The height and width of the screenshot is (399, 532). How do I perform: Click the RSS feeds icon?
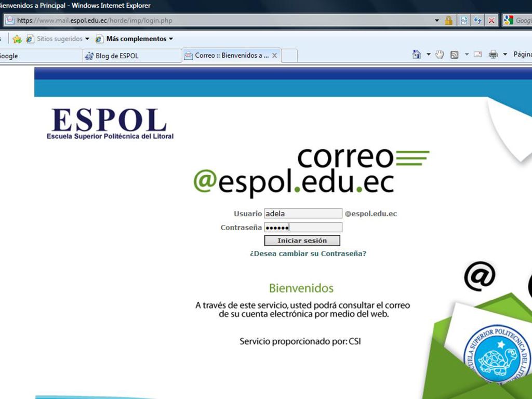point(454,55)
